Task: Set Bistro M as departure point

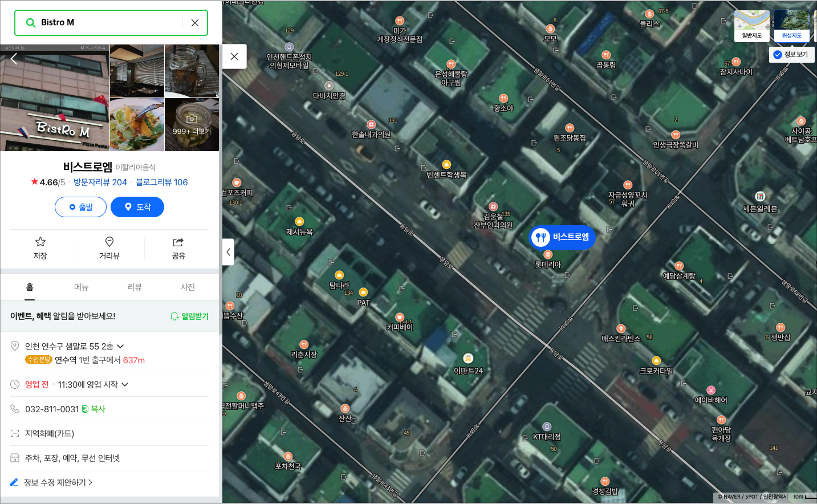Action: [x=80, y=207]
